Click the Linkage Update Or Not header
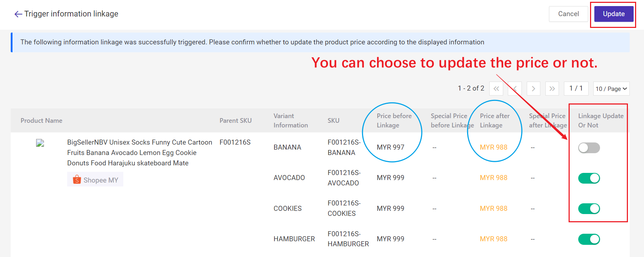This screenshot has height=257, width=644. [x=601, y=121]
